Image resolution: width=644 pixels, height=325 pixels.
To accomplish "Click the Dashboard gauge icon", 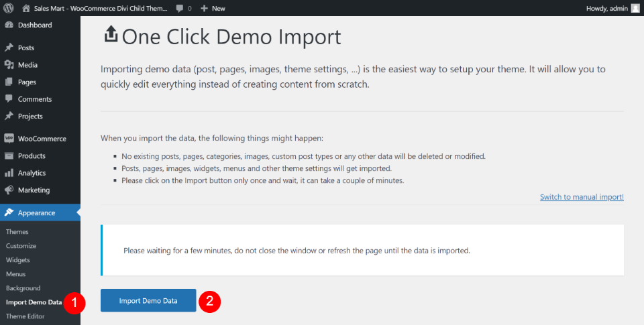I will [9, 25].
